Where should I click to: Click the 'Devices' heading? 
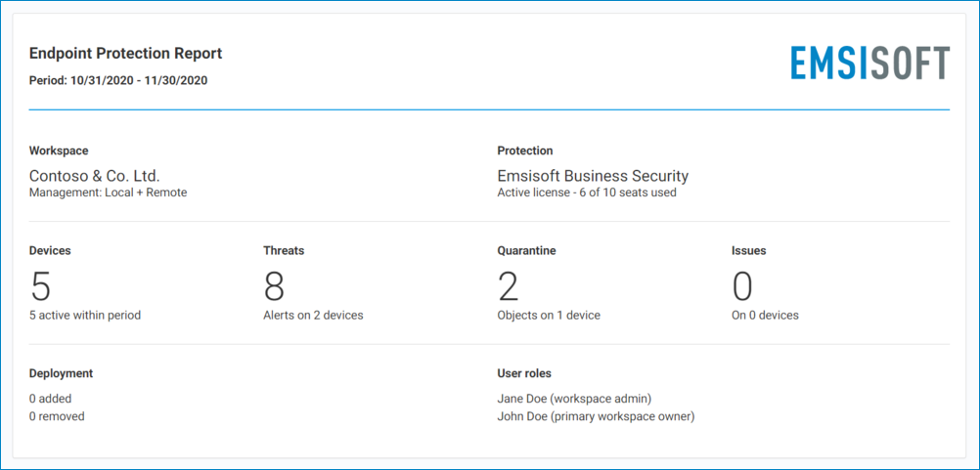[x=50, y=251]
